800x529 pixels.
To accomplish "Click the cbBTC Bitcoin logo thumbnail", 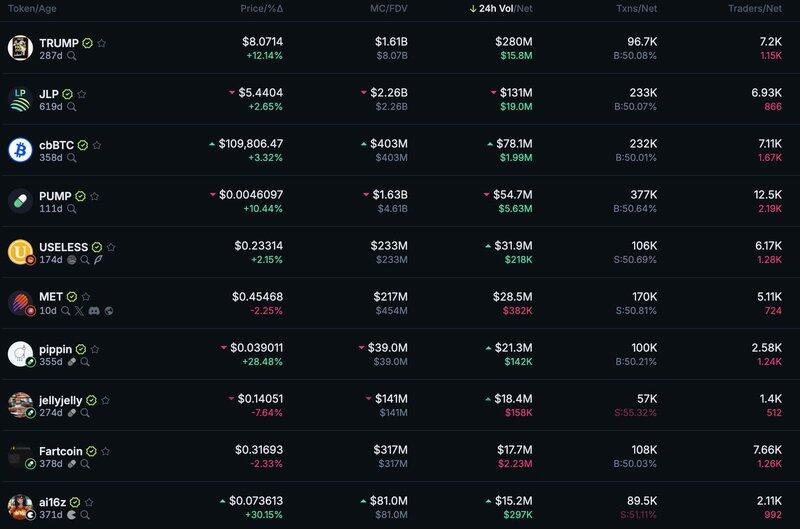I will pyautogui.click(x=20, y=150).
